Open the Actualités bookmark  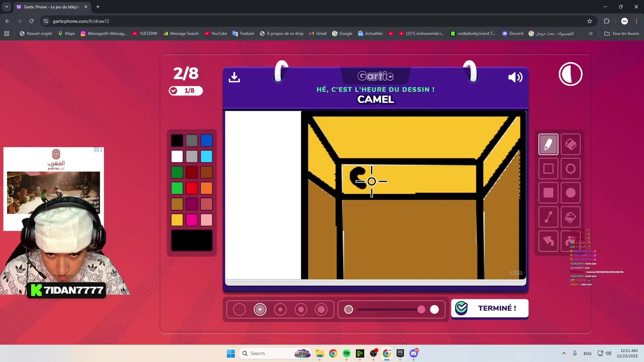[370, 34]
